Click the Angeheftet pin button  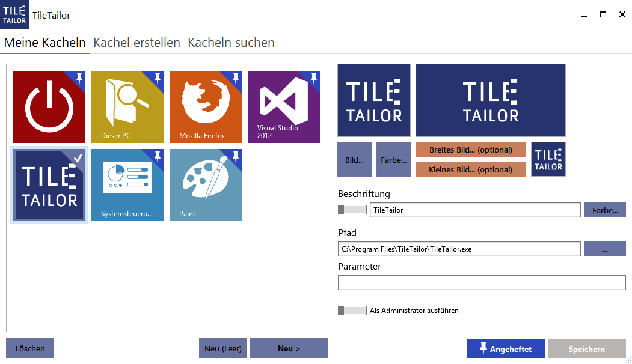[x=506, y=349]
